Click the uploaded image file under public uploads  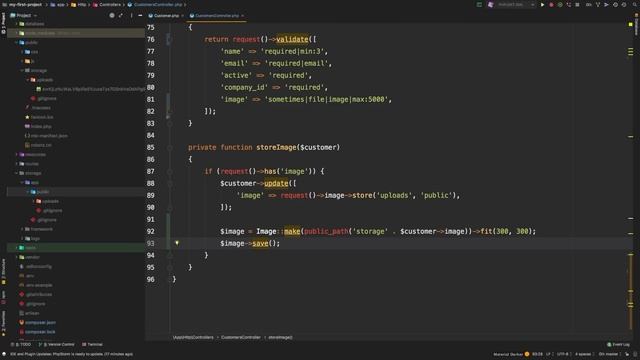(91, 89)
